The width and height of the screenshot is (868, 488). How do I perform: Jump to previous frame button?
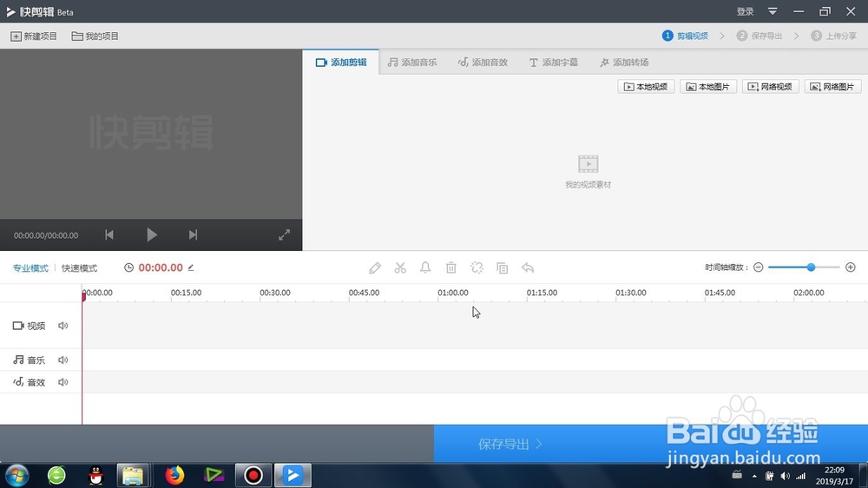click(109, 234)
